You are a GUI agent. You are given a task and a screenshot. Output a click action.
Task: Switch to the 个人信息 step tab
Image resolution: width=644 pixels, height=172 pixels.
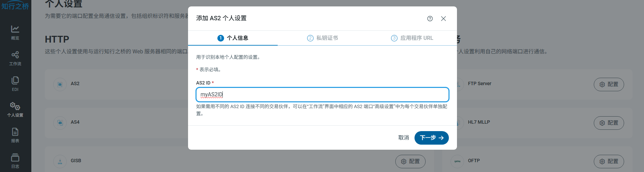(233, 38)
